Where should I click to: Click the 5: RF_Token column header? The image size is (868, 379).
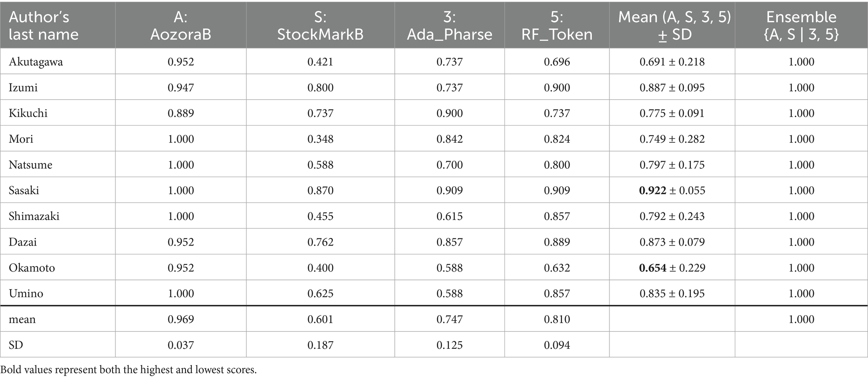tap(557, 25)
